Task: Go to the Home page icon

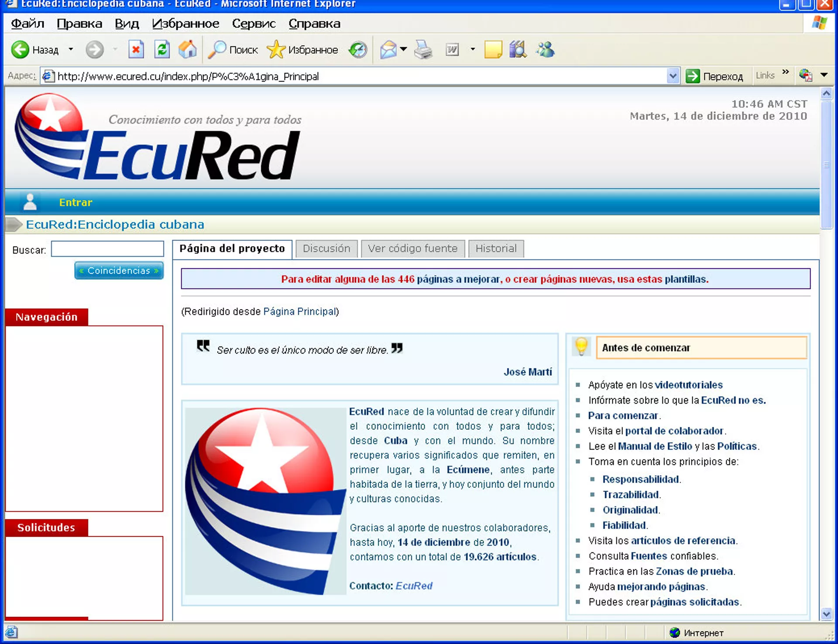Action: point(188,50)
